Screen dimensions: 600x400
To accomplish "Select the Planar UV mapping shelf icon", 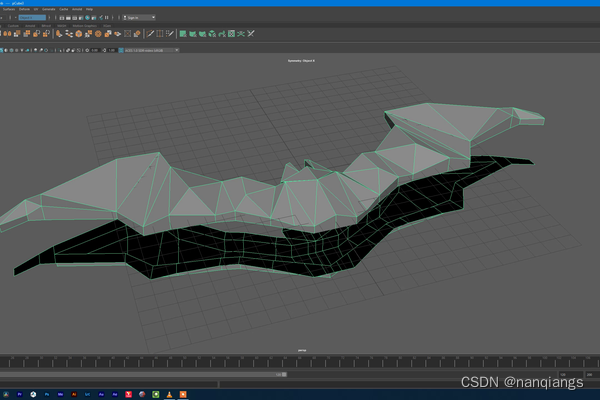I will point(183,34).
